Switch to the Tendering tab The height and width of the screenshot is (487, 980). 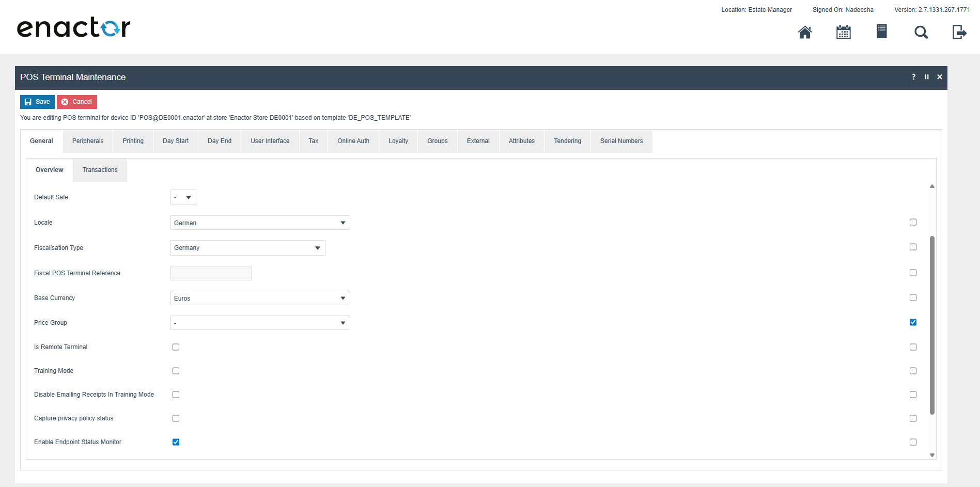[x=568, y=141]
